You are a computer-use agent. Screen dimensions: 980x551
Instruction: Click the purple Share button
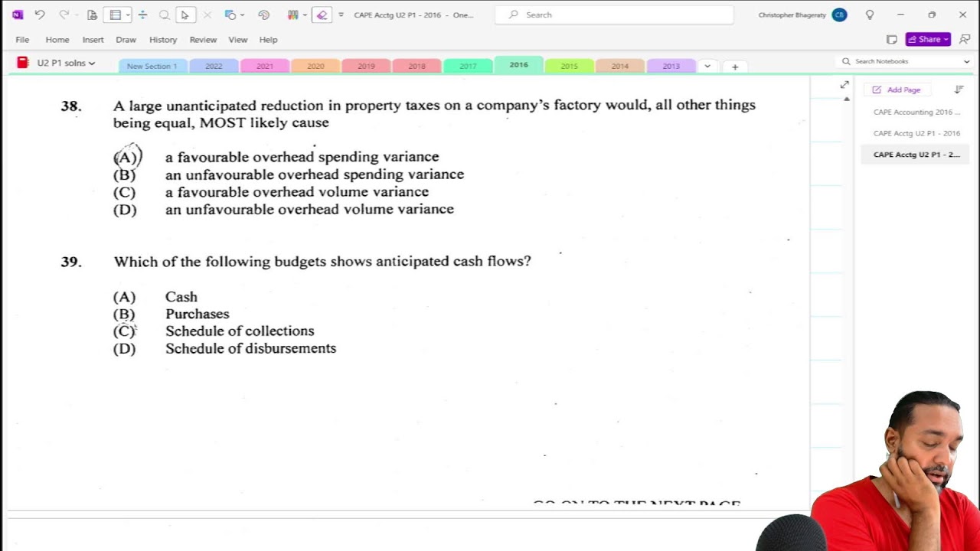[928, 39]
